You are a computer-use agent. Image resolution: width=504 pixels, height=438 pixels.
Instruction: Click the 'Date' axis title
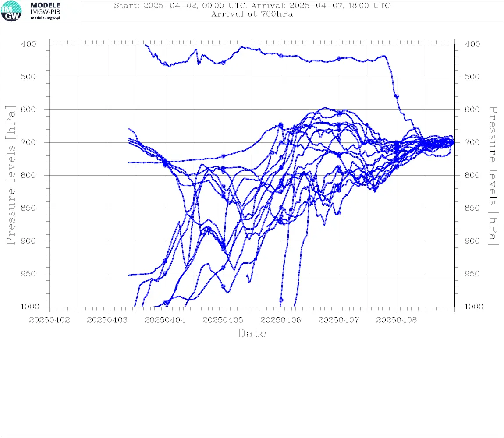point(252,334)
